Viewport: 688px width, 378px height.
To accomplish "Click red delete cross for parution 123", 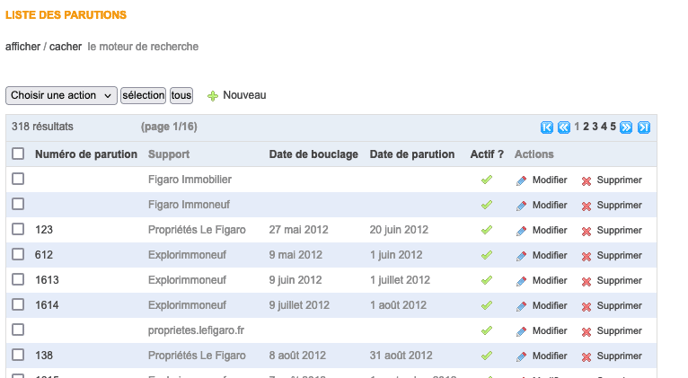I will 586,231.
